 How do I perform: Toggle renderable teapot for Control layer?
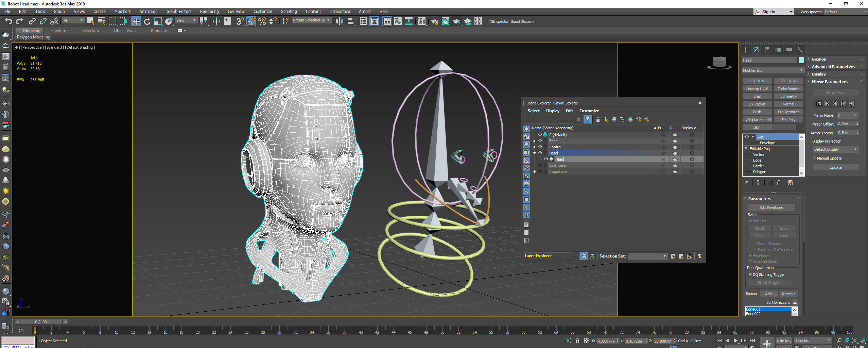click(675, 147)
